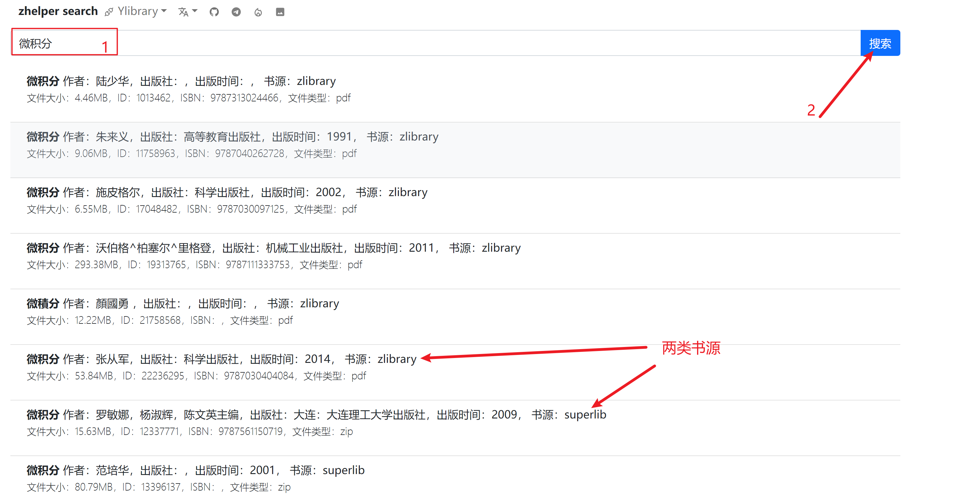Click the Telegram icon

[236, 12]
